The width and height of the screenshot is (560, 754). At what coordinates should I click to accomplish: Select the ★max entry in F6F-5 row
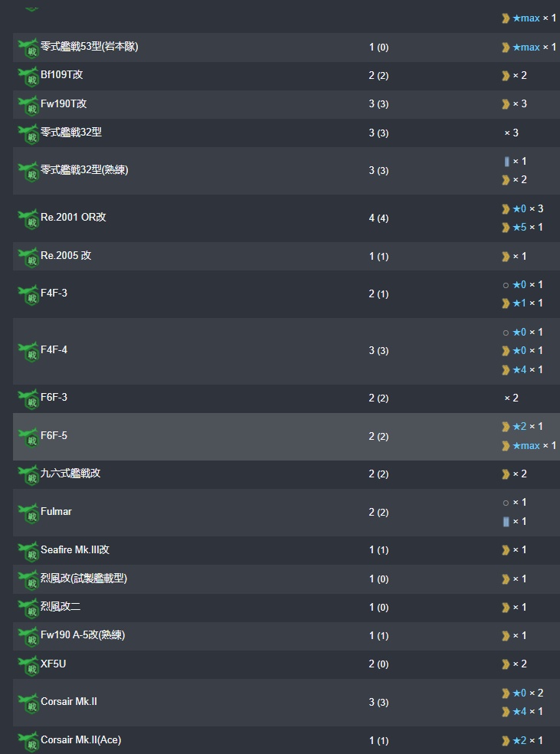tap(526, 446)
